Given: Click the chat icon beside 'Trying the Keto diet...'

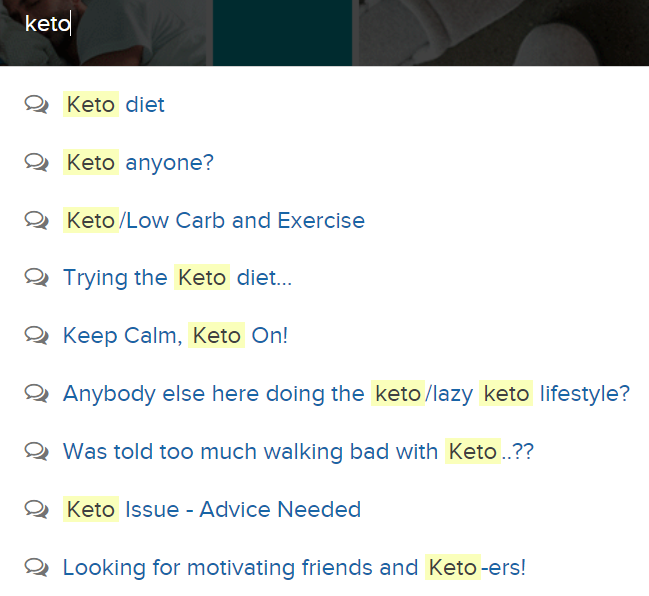Looking at the screenshot, I should pyautogui.click(x=36, y=277).
